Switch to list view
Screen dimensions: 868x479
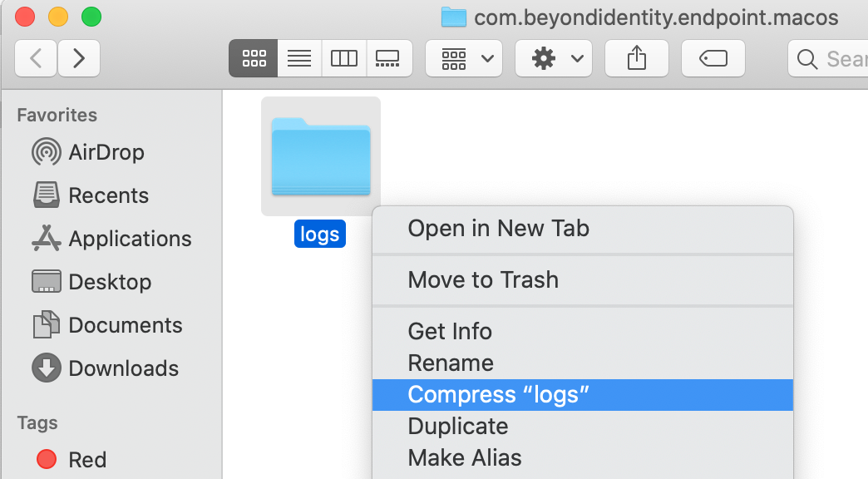click(x=298, y=57)
